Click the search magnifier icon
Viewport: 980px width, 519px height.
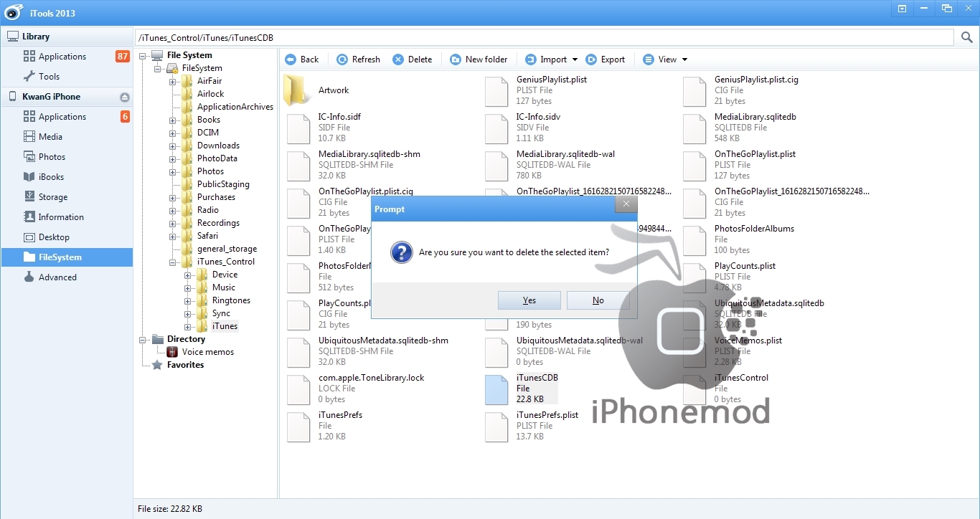[x=966, y=37]
